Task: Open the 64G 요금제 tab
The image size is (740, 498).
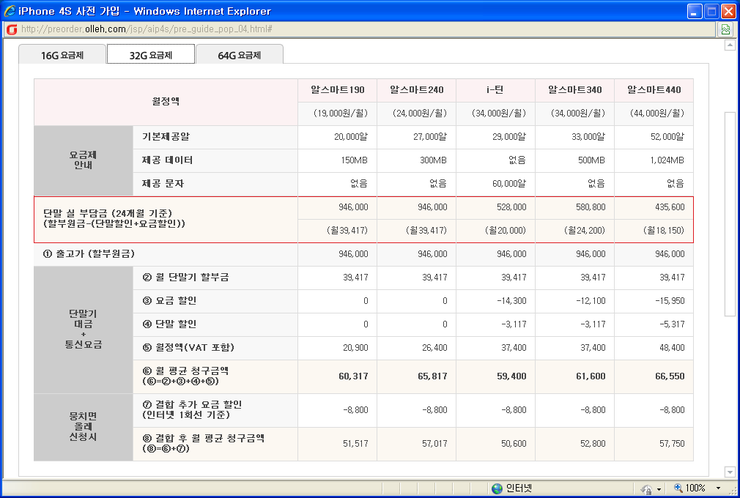Action: pyautogui.click(x=240, y=55)
